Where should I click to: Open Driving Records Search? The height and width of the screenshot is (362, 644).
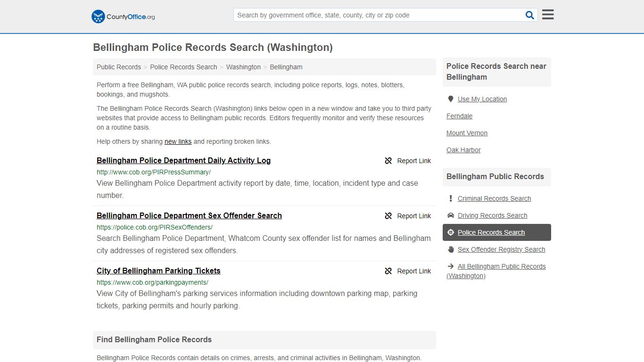tap(492, 215)
